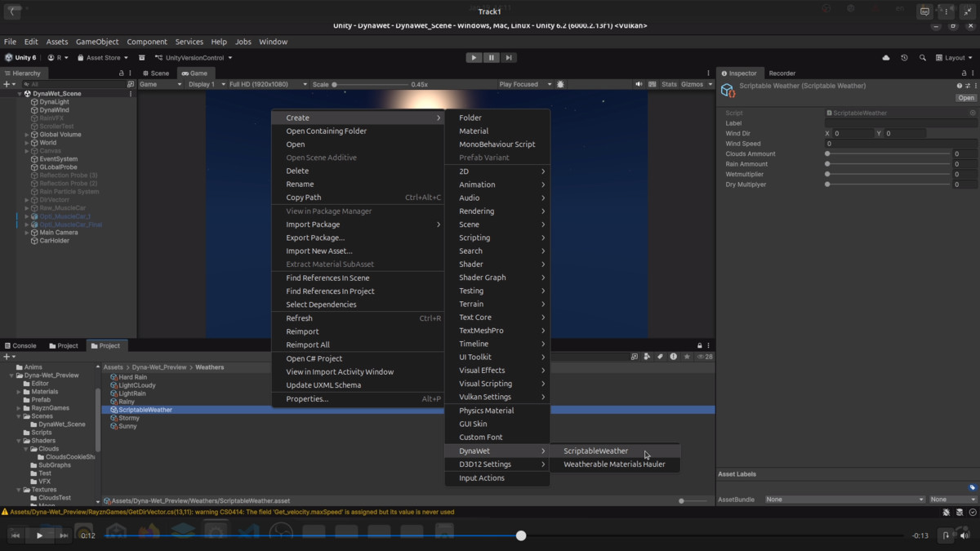Open the account R dropdown
The image size is (980, 551).
(x=57, y=58)
